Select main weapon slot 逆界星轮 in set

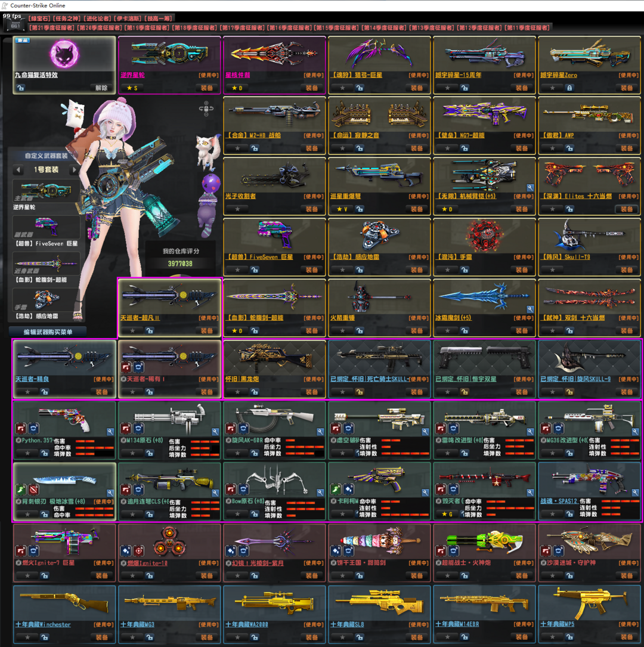point(46,192)
